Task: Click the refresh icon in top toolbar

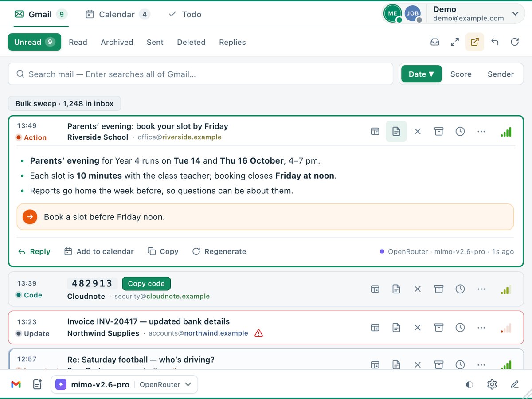Action: click(515, 42)
